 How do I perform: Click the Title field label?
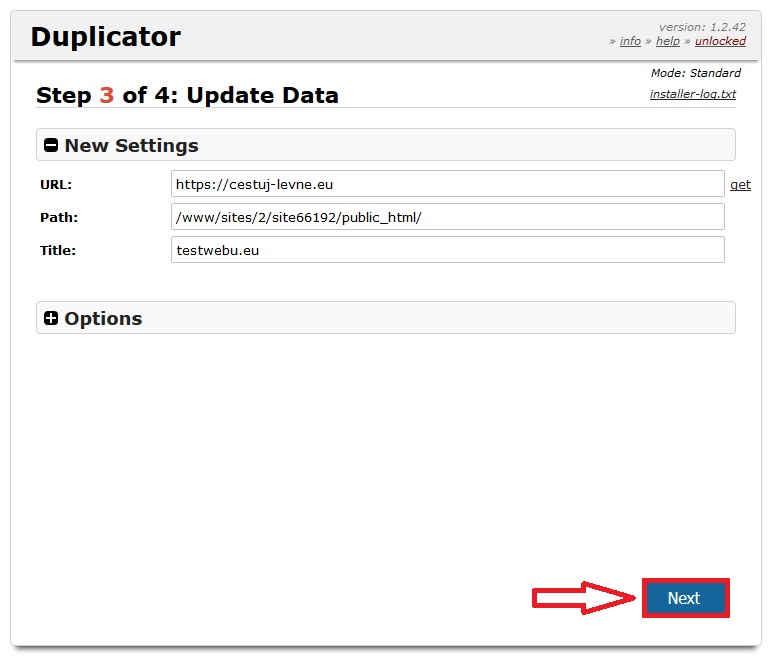[58, 251]
